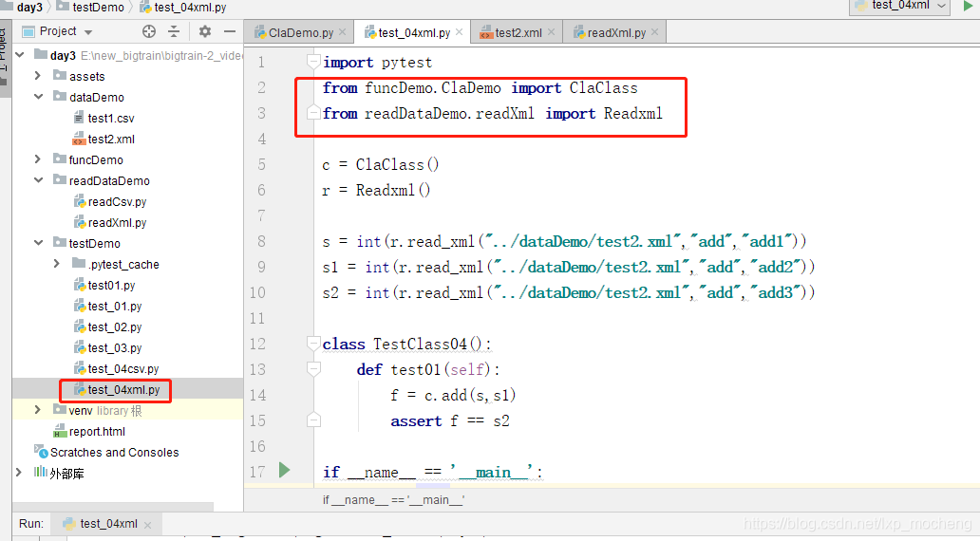Expand the funcDemo folder
980x541 pixels.
[x=38, y=159]
